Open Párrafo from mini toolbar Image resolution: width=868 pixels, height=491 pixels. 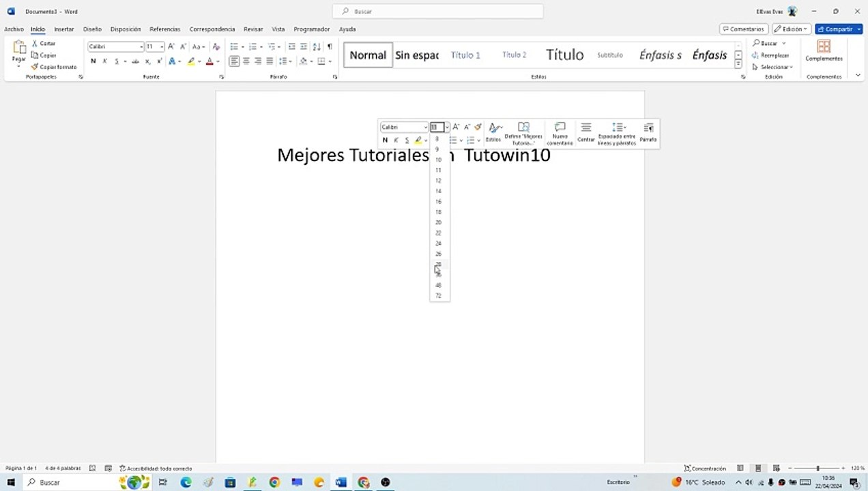click(648, 132)
